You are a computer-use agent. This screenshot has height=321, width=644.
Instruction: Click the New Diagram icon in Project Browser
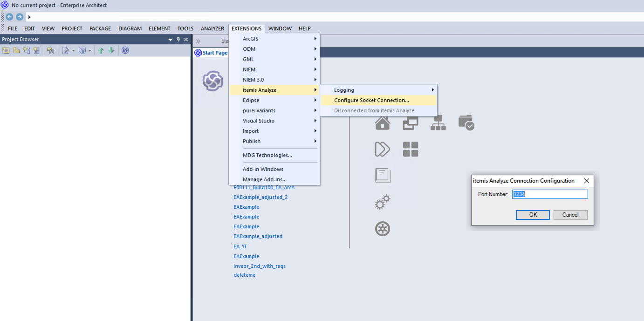[27, 50]
